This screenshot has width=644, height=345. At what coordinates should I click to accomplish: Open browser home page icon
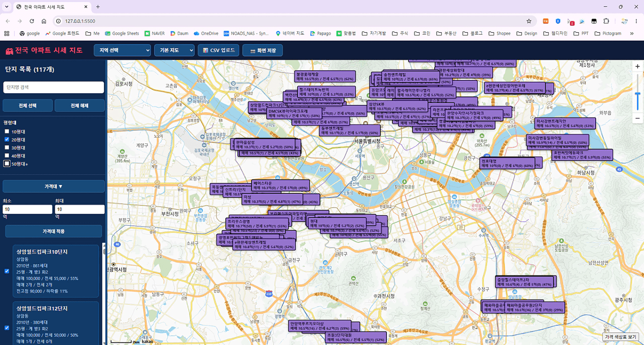coord(44,21)
